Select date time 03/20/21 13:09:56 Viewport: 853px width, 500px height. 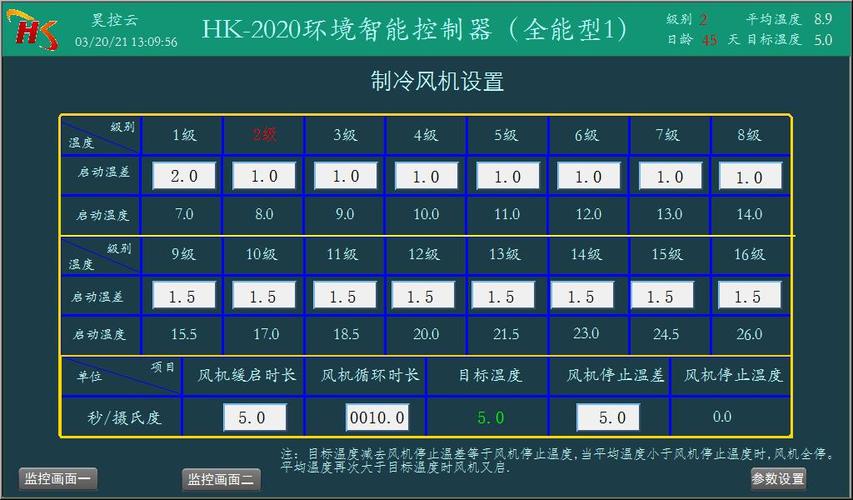coord(126,41)
